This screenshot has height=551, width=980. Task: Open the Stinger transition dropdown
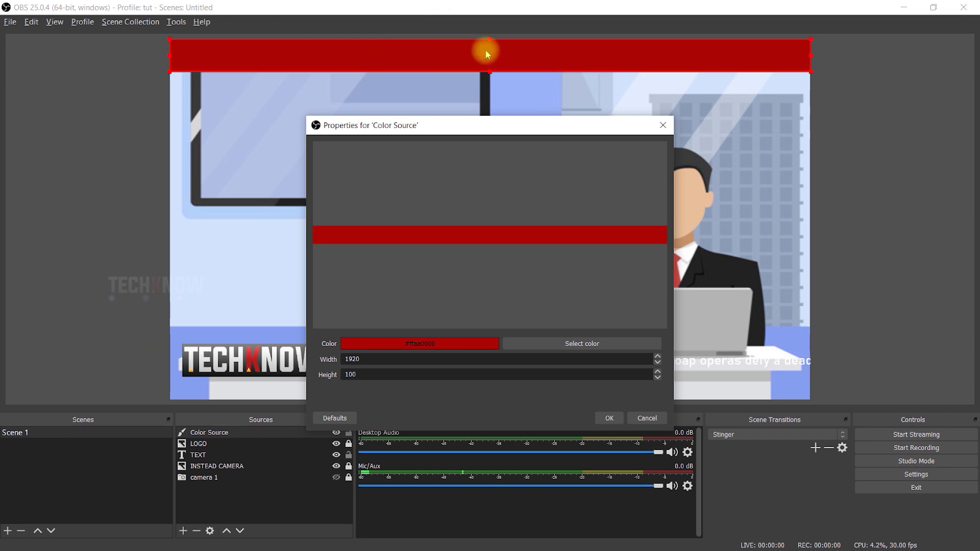click(x=777, y=434)
